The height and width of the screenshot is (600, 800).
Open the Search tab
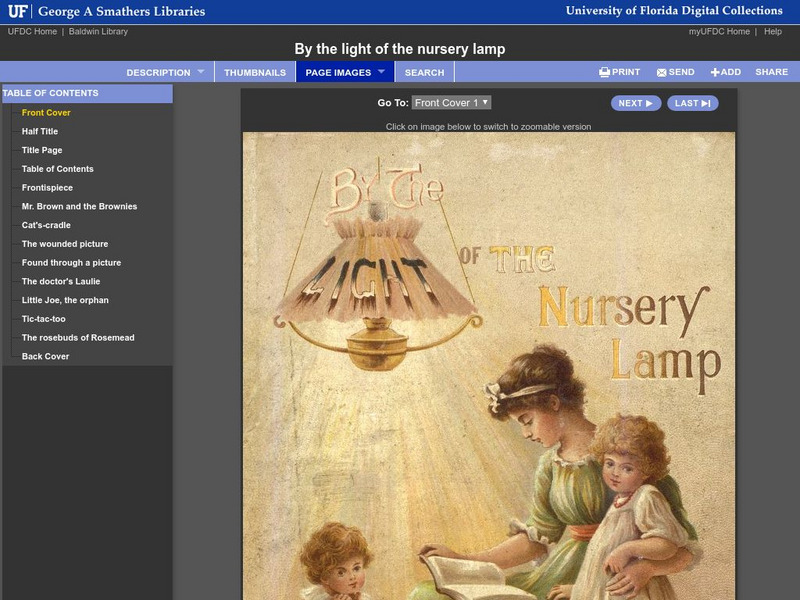424,72
